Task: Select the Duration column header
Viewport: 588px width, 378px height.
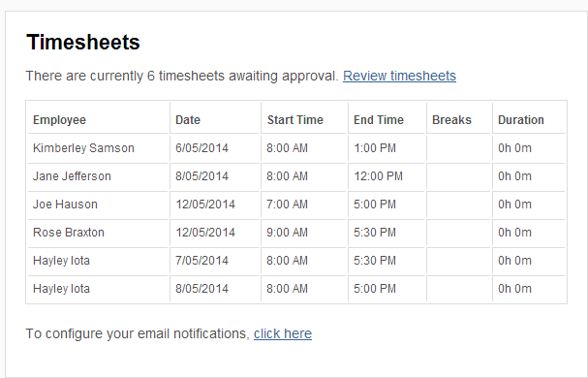Action: [529, 120]
